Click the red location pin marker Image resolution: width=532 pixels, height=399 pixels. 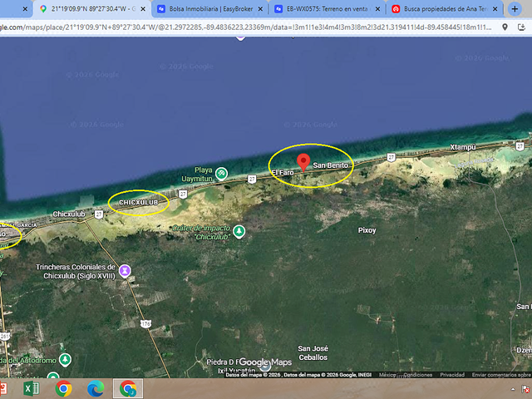pos(303,162)
